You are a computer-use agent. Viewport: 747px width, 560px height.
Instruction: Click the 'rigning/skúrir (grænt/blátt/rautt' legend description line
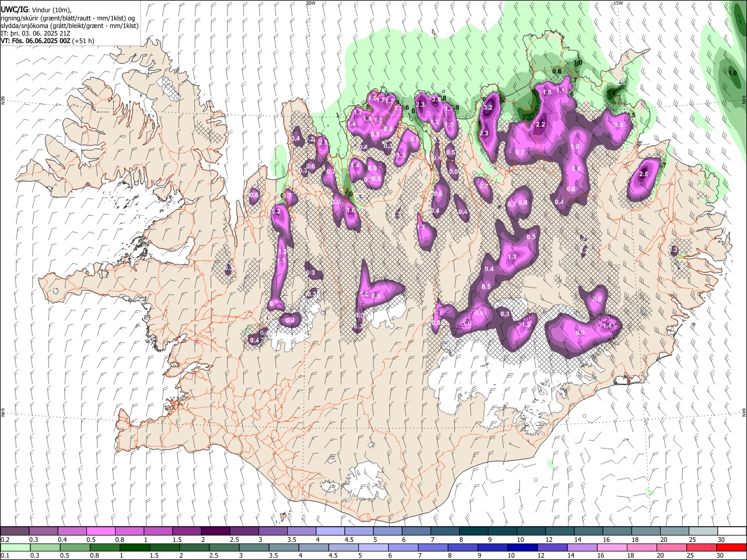tap(68, 18)
